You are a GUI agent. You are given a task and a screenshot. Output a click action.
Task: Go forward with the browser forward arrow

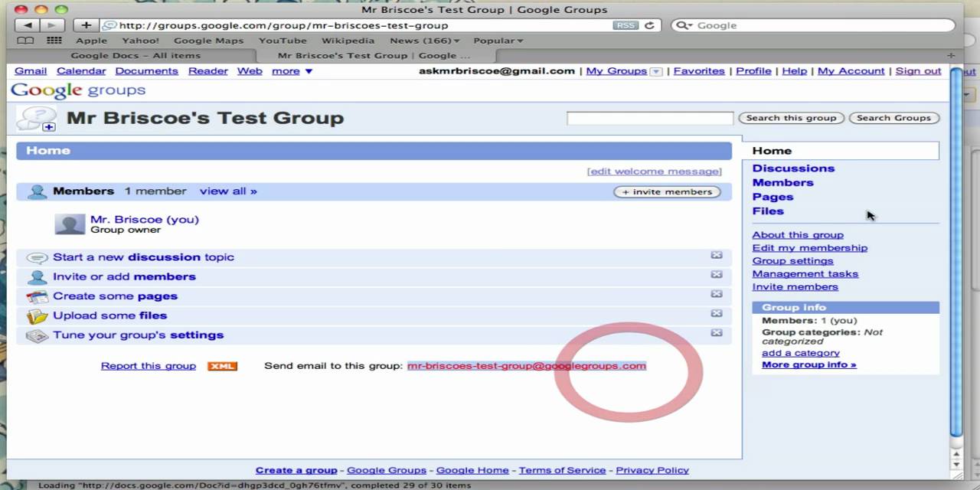point(51,25)
